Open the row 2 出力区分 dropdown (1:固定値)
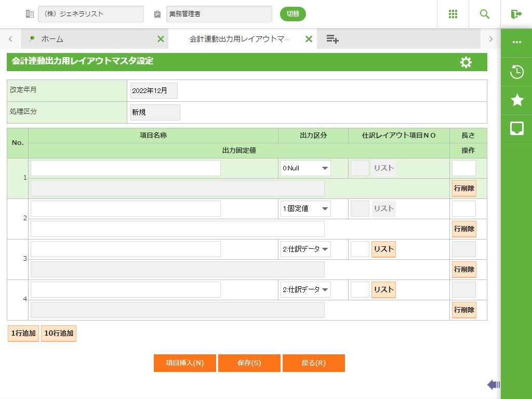This screenshot has width=532, height=399. pos(305,208)
